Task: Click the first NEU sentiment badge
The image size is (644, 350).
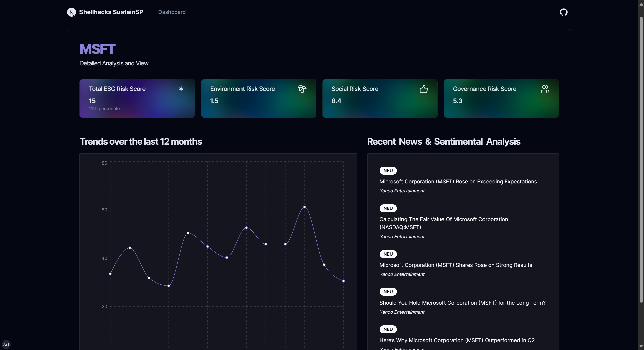Action: (x=388, y=171)
